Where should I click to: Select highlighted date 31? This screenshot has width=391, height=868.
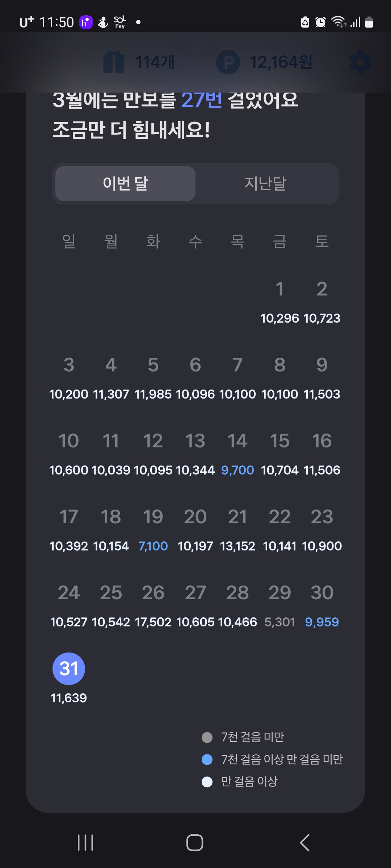point(69,669)
